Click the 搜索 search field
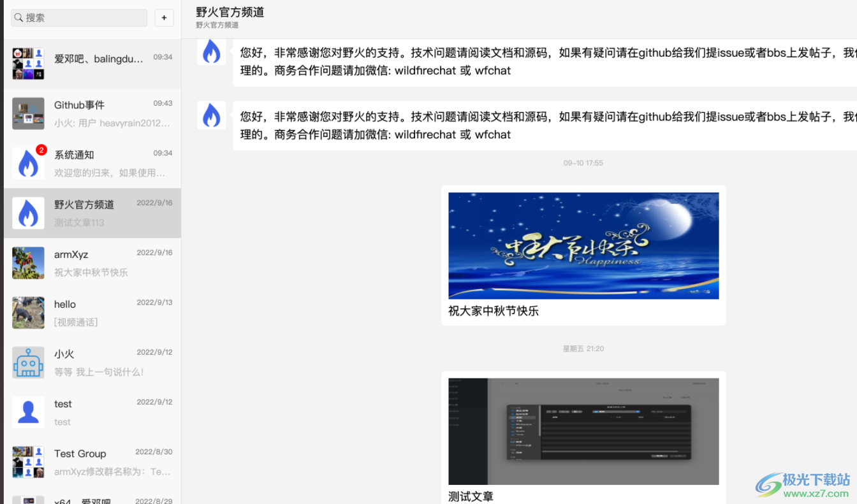The width and height of the screenshot is (857, 504). click(78, 17)
